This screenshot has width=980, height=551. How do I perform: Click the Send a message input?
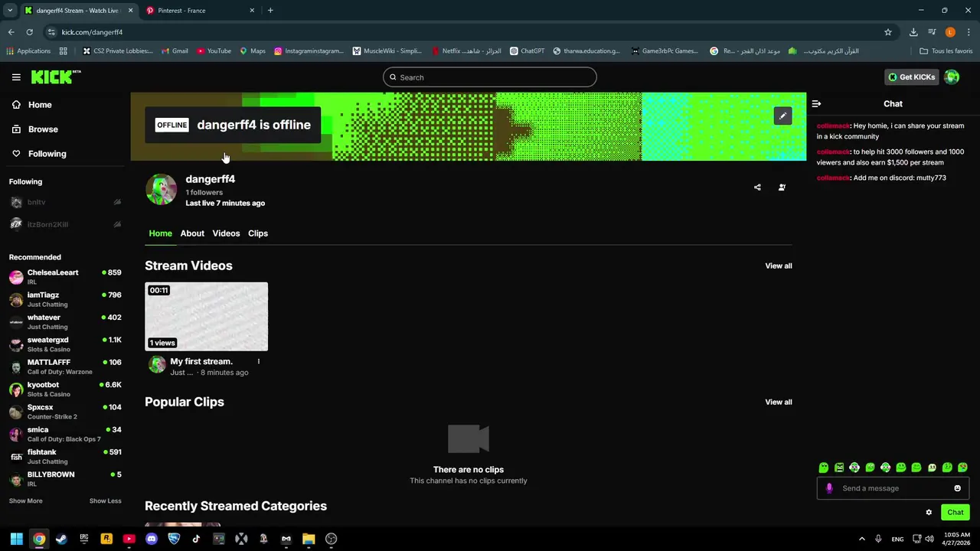893,488
